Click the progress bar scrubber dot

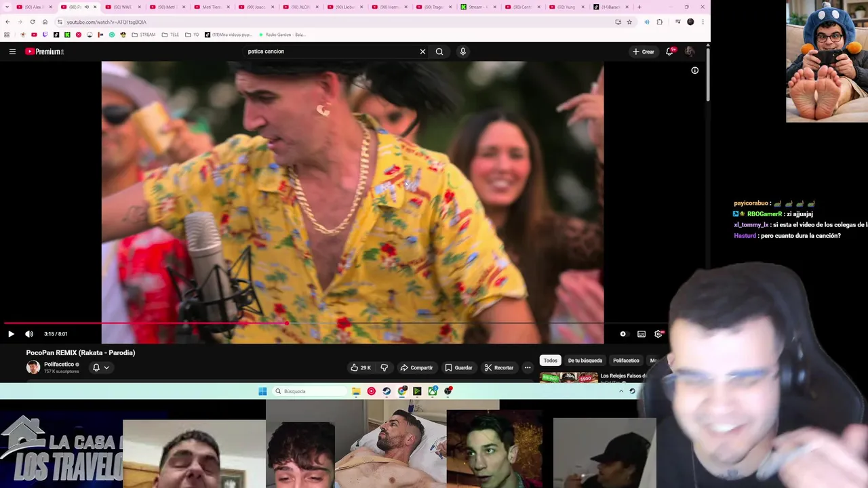[x=286, y=324]
